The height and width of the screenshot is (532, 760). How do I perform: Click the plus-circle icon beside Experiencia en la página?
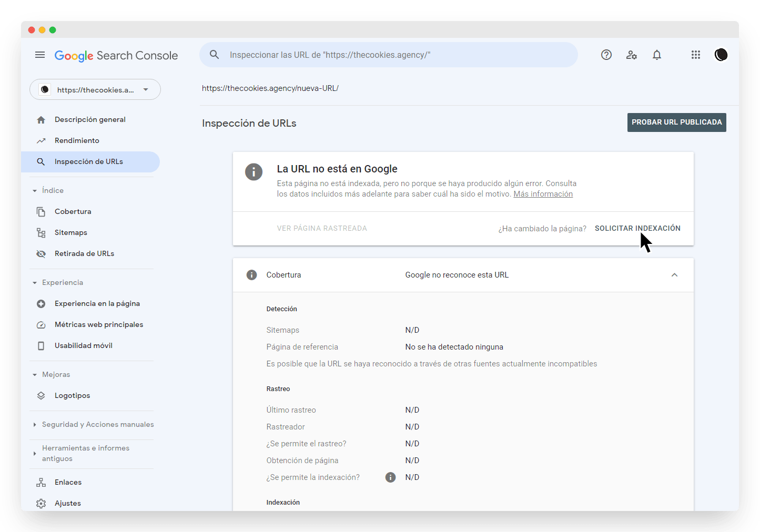(x=41, y=304)
